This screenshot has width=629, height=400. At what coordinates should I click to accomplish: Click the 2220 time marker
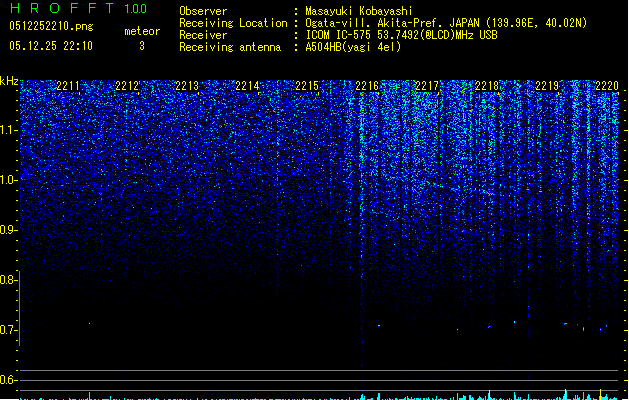(x=607, y=86)
